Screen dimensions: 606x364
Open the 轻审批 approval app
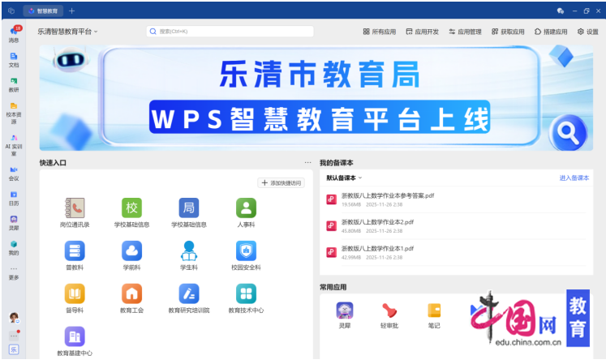[389, 311]
